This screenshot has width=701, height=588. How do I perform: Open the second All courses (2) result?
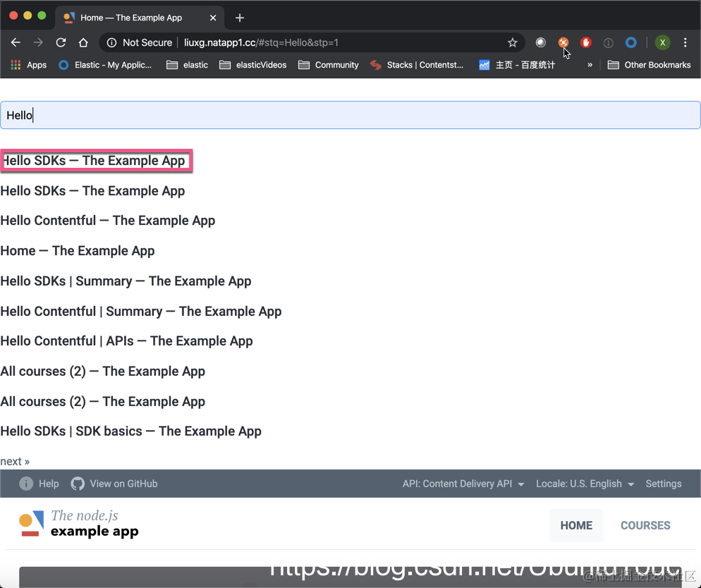[x=103, y=402]
